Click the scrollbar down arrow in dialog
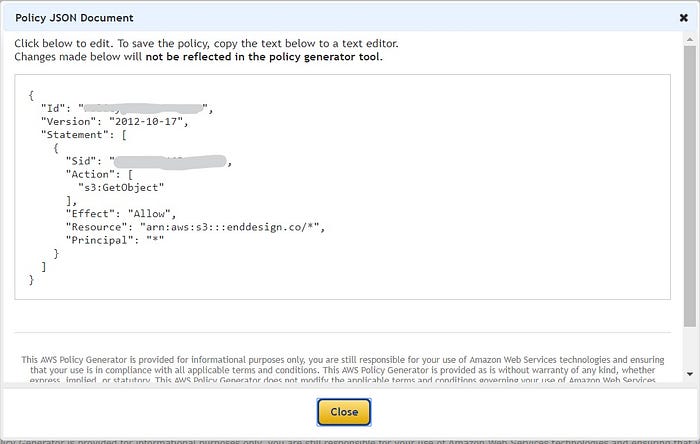The height and width of the screenshot is (444, 700). point(690,374)
